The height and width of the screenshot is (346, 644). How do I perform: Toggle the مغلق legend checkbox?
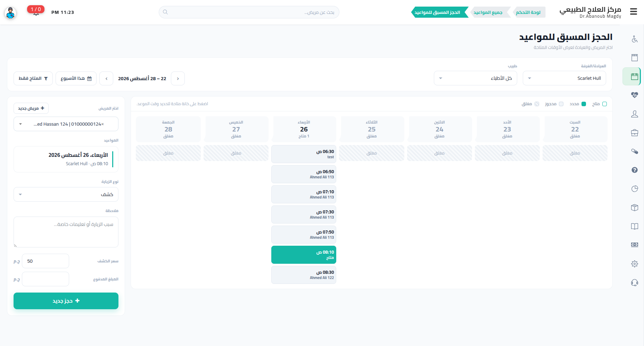tap(537, 104)
